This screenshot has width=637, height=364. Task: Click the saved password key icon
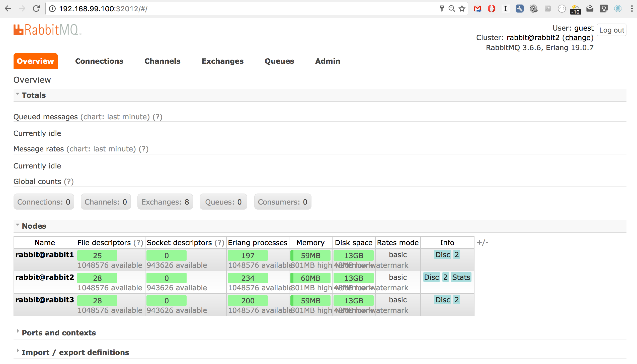pos(442,9)
